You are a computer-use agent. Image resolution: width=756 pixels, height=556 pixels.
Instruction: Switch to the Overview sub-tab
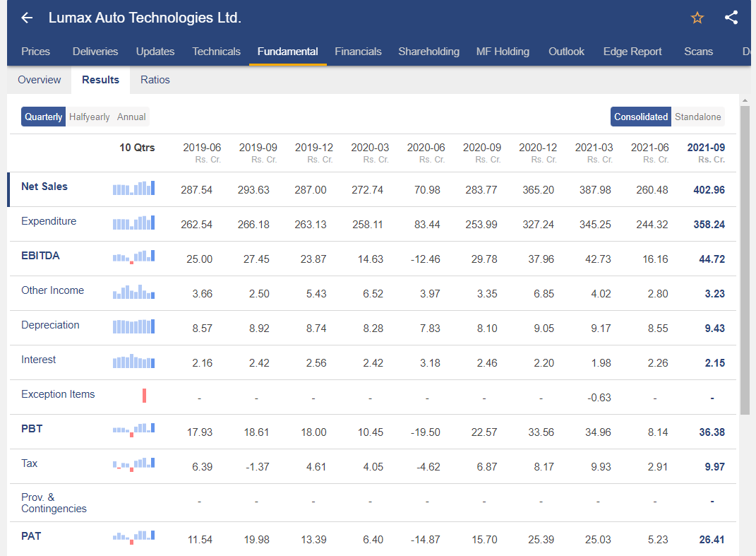click(x=40, y=80)
